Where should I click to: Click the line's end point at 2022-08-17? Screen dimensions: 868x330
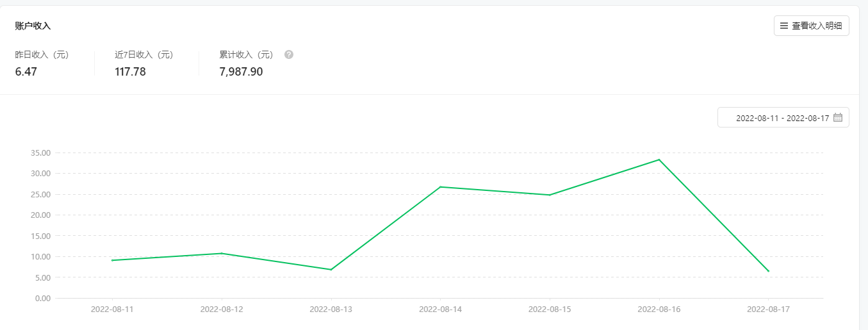(768, 271)
